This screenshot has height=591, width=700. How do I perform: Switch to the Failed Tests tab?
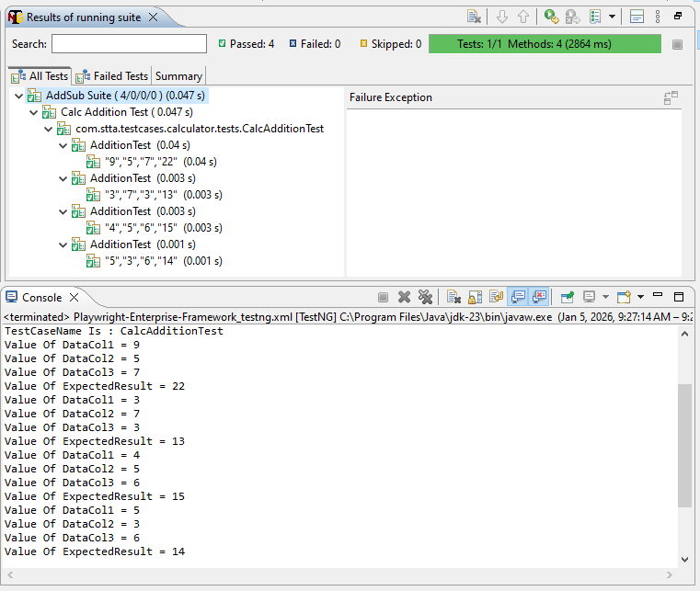(111, 76)
